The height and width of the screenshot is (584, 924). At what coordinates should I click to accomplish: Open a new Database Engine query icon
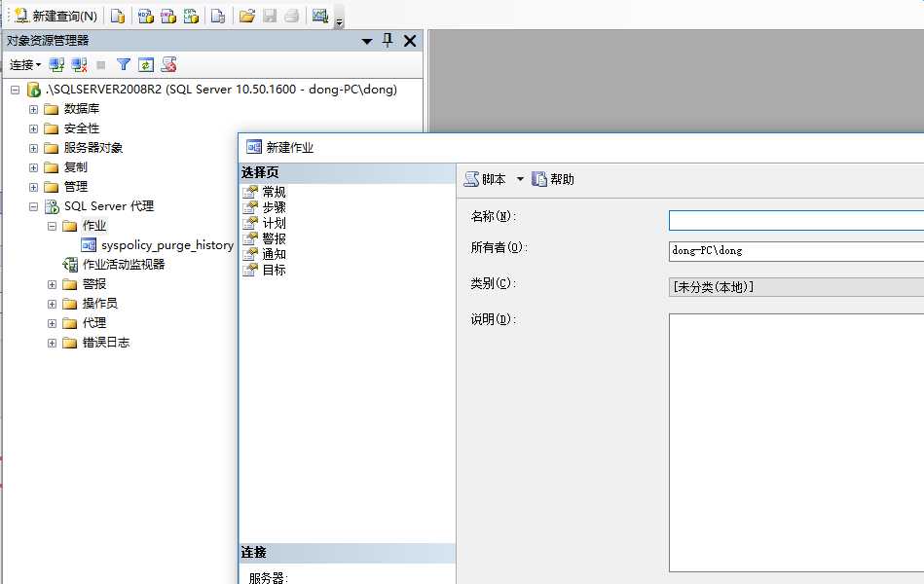118,16
